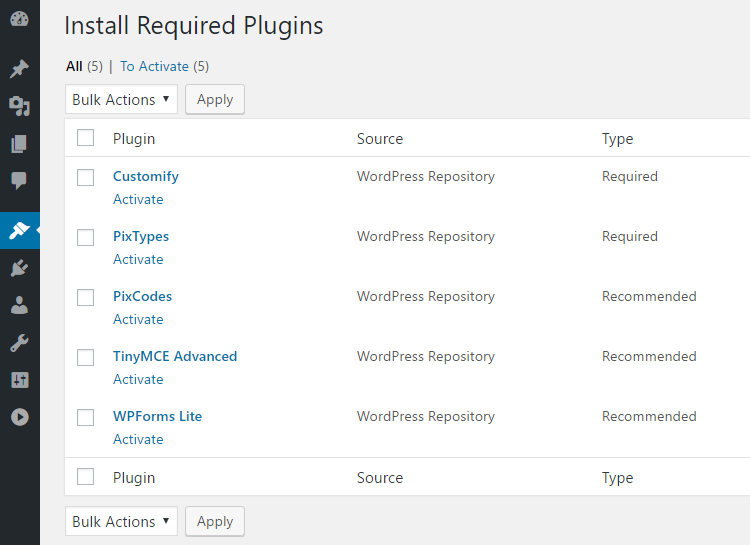Viewport: 750px width, 545px height.
Task: Click the Source header in footer row
Action: (x=380, y=478)
